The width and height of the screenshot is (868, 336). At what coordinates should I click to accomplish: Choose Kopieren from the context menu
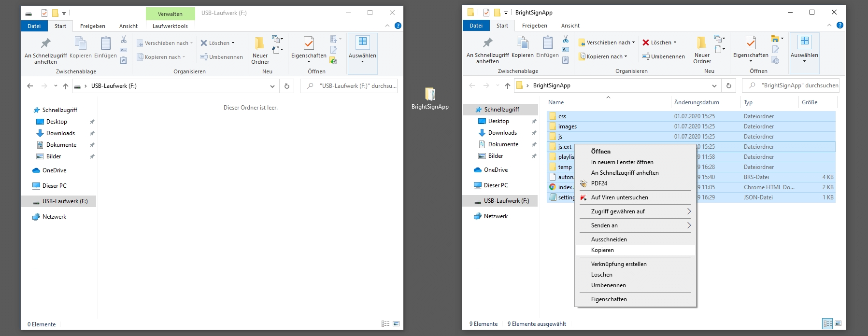pos(602,250)
